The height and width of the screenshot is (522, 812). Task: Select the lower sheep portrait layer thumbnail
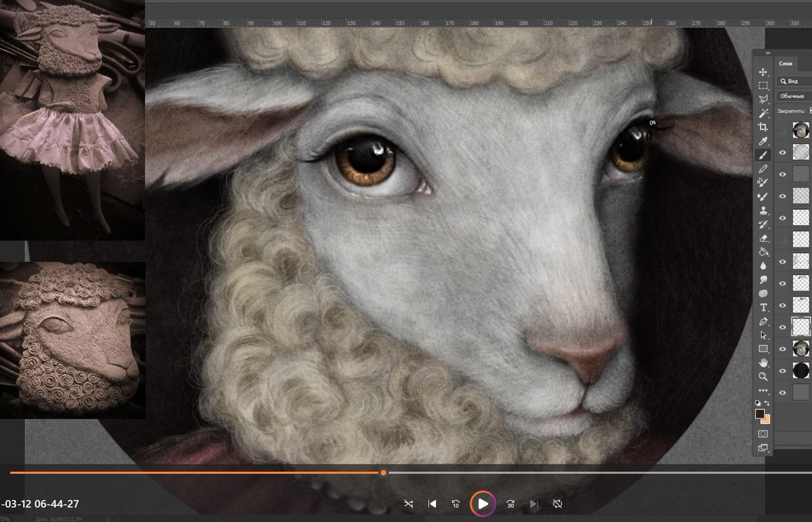pos(801,349)
